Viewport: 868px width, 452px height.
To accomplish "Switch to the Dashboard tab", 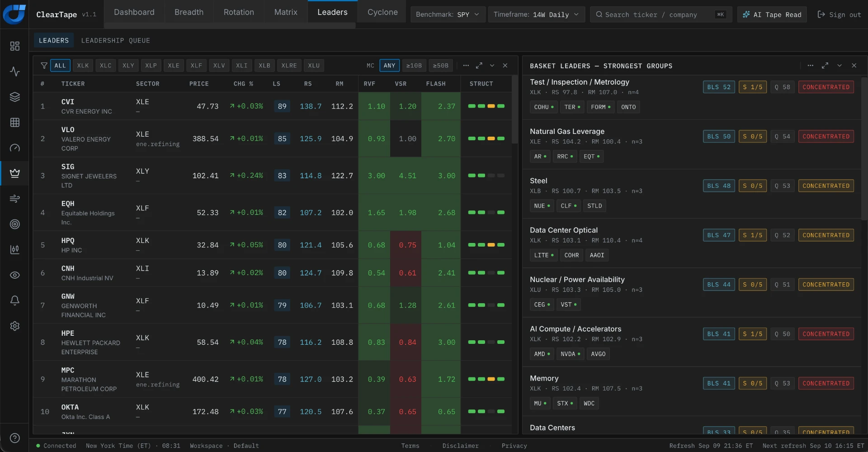I will (x=134, y=12).
